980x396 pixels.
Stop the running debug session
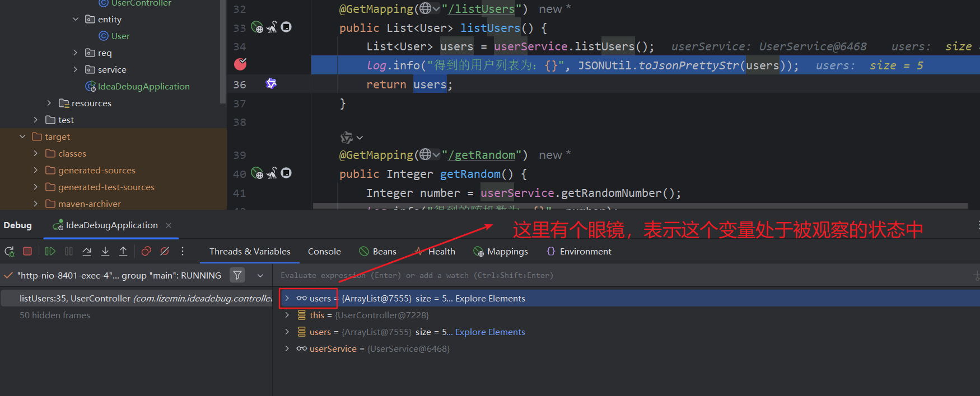point(27,252)
